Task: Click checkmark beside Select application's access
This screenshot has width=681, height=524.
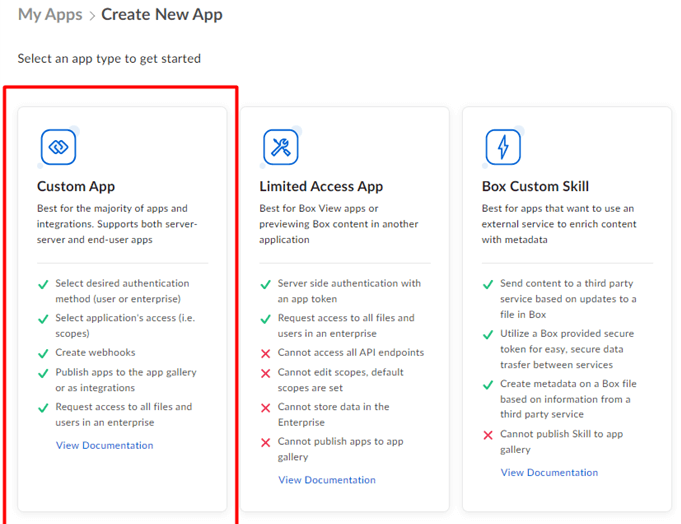Action: point(43,320)
